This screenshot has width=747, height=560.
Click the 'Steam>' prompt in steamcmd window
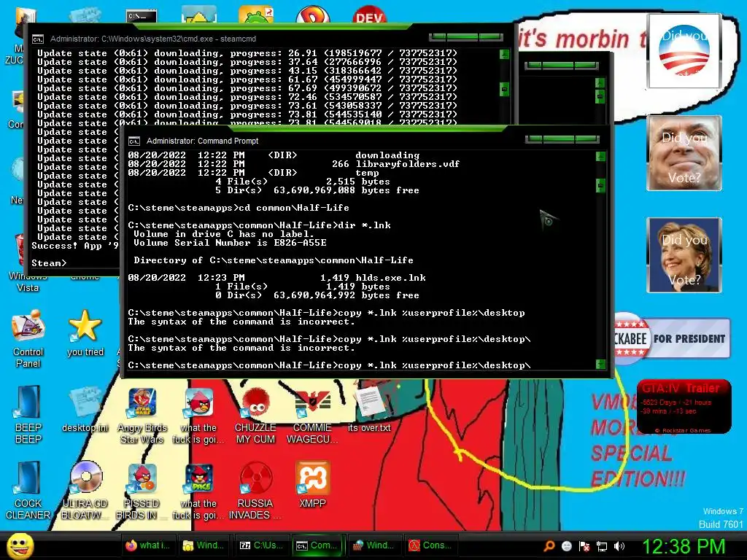[x=49, y=262]
